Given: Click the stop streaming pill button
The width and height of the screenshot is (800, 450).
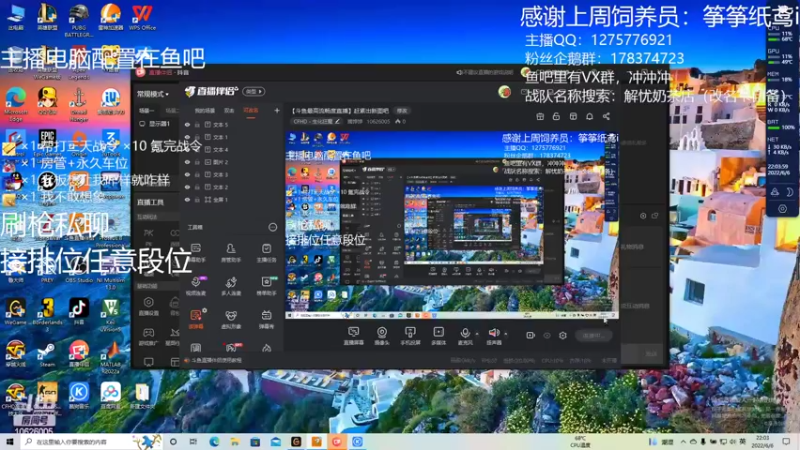Looking at the screenshot, I should [x=593, y=335].
